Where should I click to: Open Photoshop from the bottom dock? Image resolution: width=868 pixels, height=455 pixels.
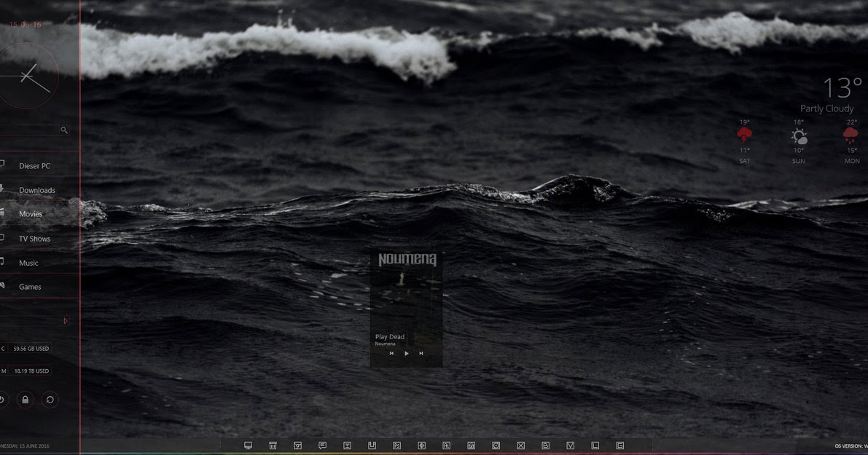click(396, 445)
